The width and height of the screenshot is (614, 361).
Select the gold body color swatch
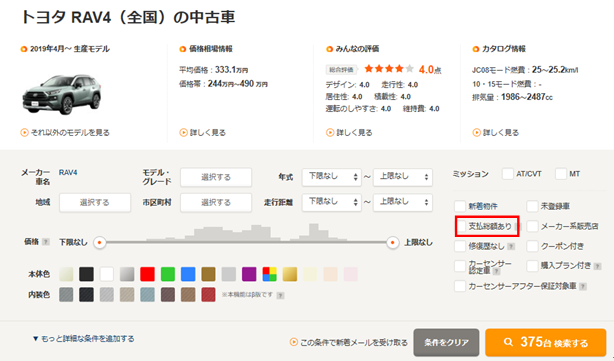pyautogui.click(x=290, y=274)
